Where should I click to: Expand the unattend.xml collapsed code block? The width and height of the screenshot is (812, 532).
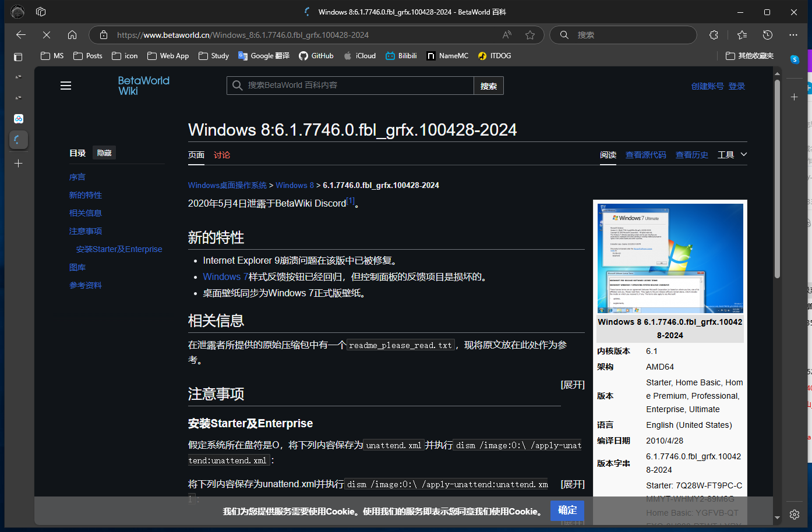(572, 484)
